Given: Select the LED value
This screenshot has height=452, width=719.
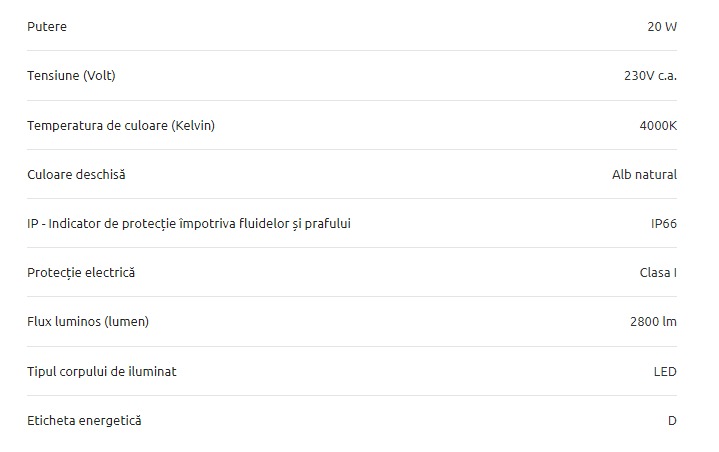Looking at the screenshot, I should point(665,371).
